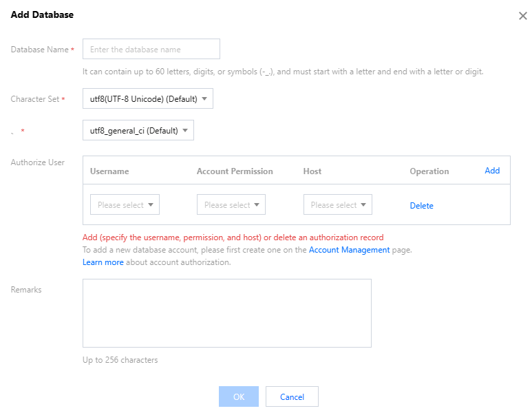Click the Username column header
The image size is (532, 413).
pos(109,171)
